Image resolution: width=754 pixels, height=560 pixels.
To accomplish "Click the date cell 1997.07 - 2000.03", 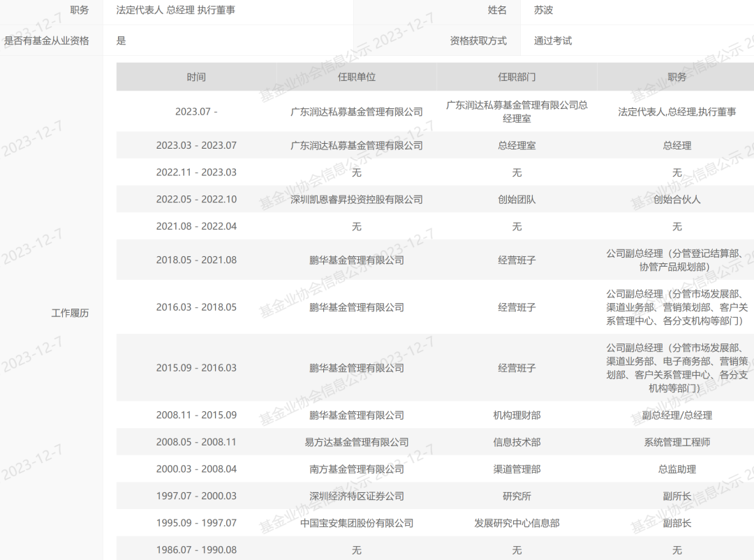I will coord(196,496).
